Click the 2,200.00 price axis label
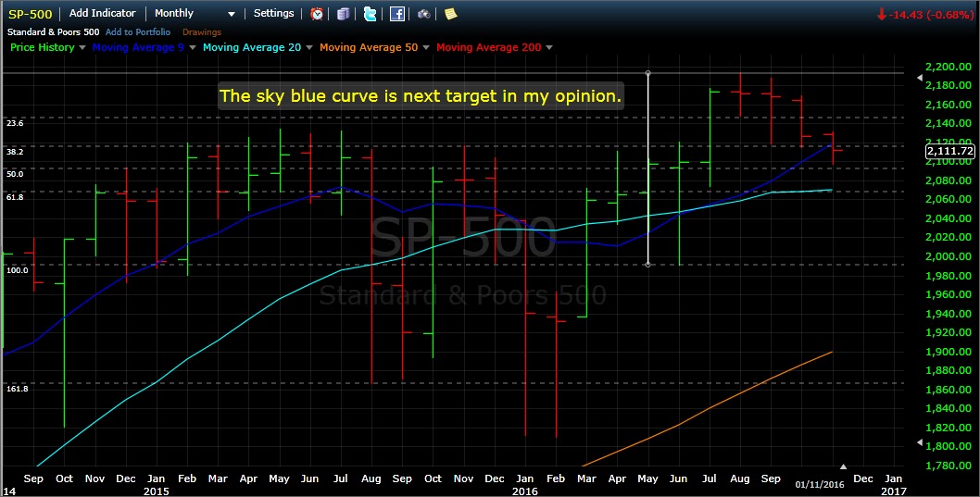The height and width of the screenshot is (497, 980). tap(949, 67)
